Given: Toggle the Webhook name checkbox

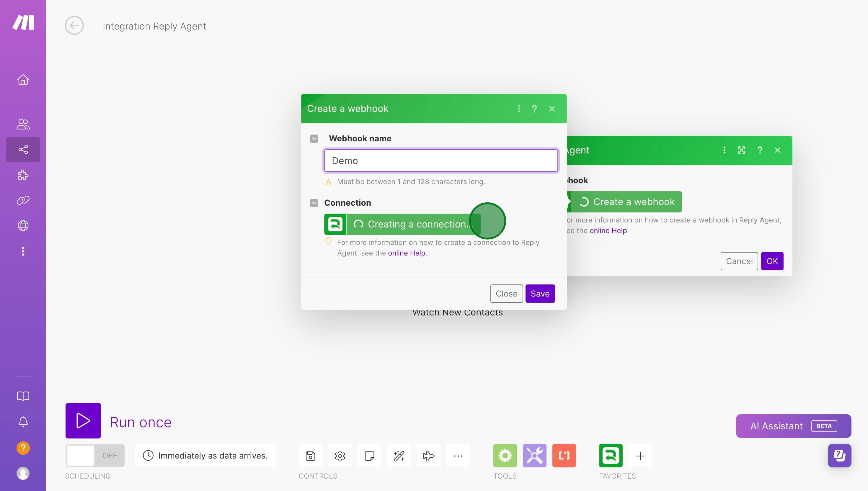Looking at the screenshot, I should pos(314,139).
